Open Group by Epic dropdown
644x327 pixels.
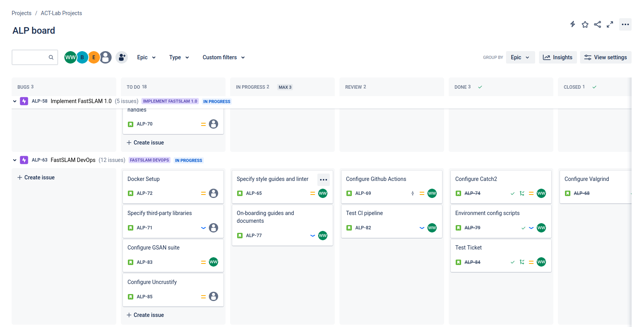(520, 57)
